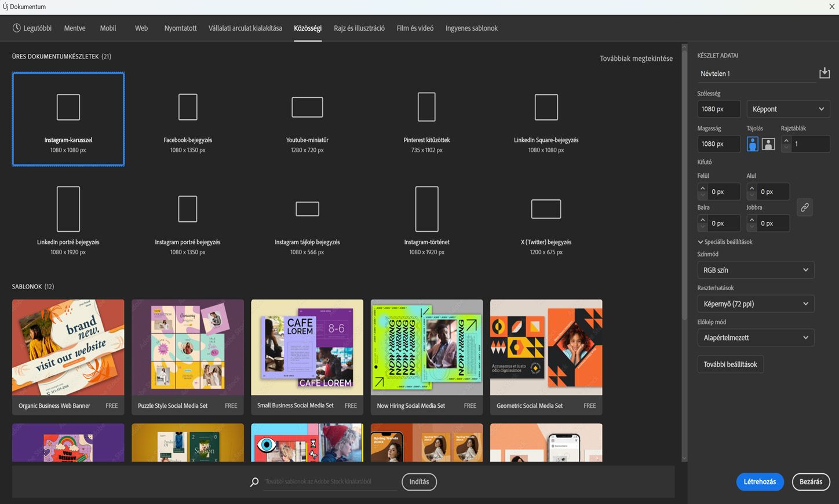Image resolution: width=839 pixels, height=504 pixels.
Task: Select the Instagram-történet preset
Action: 426,221
